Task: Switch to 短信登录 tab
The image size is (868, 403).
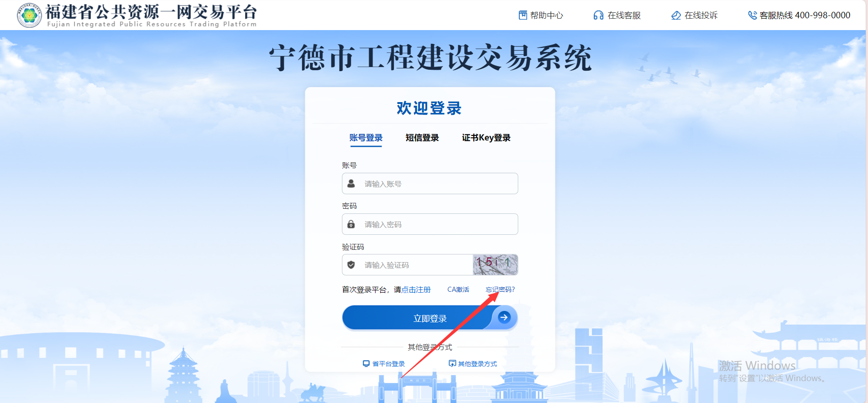Action: (x=422, y=138)
